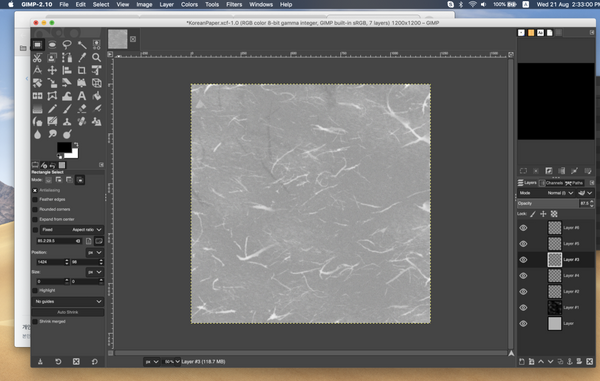Select the Text tool
The width and height of the screenshot is (600, 381).
pyautogui.click(x=82, y=96)
